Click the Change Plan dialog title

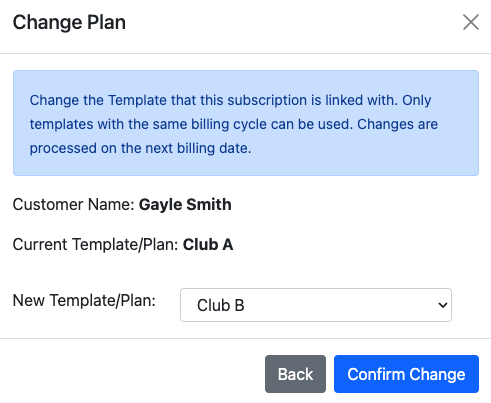[69, 23]
